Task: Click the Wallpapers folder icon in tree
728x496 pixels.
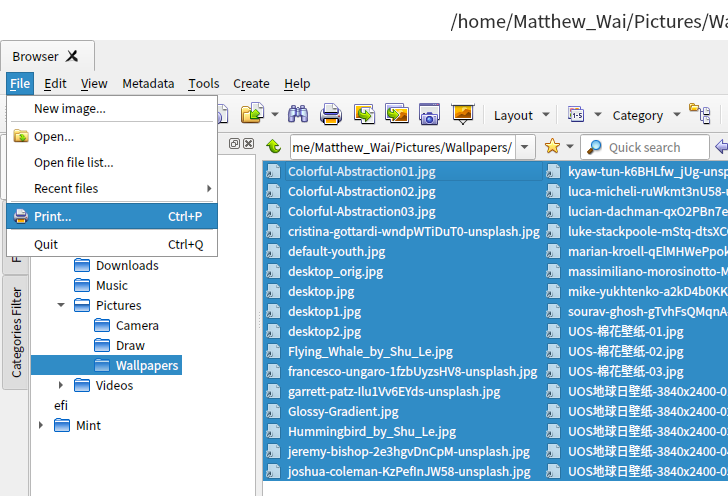Action: coord(102,365)
